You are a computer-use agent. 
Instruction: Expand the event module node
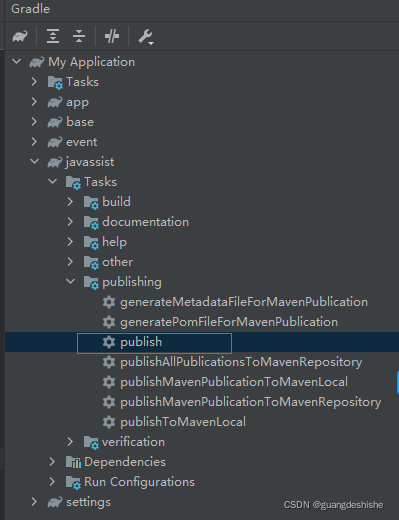(34, 142)
